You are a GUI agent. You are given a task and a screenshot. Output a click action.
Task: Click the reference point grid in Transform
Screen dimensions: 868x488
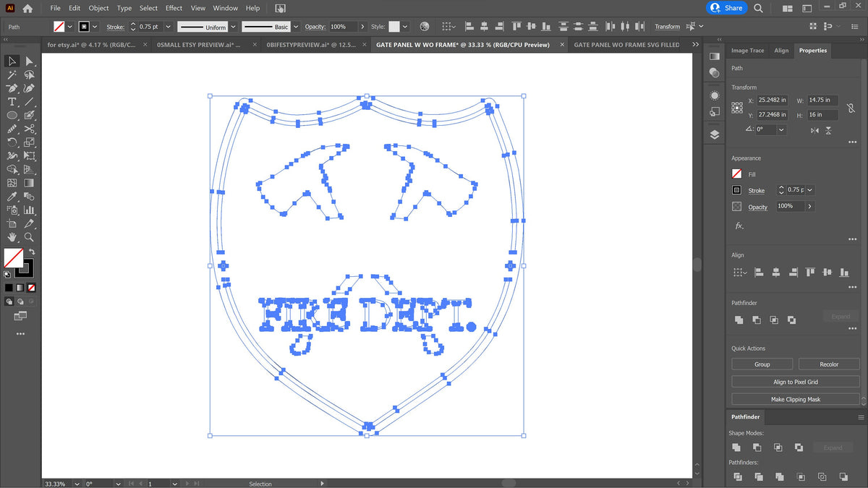tap(737, 107)
